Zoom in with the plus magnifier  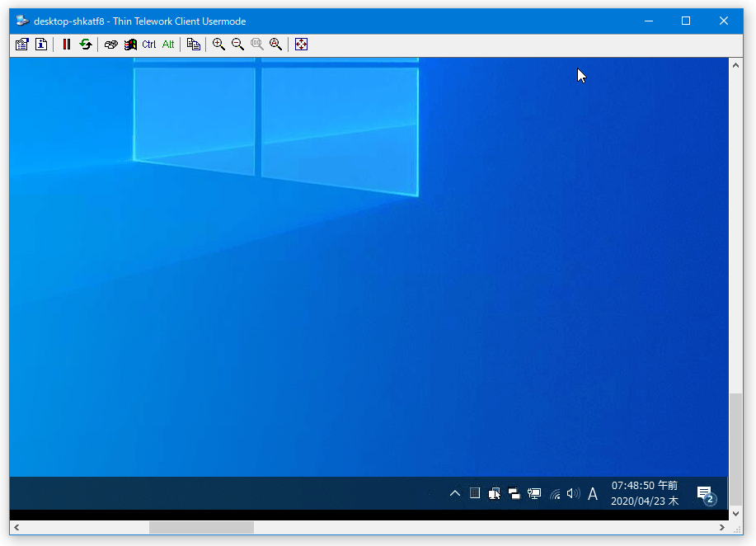coord(219,45)
